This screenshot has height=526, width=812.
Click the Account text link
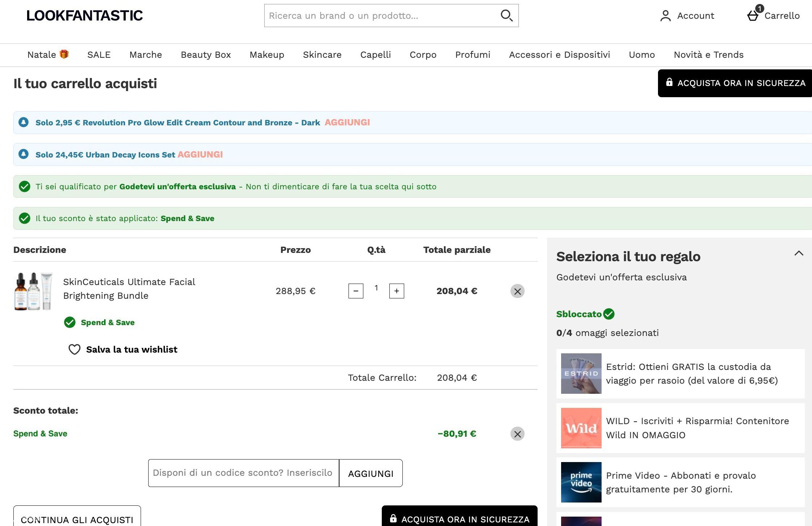696,16
